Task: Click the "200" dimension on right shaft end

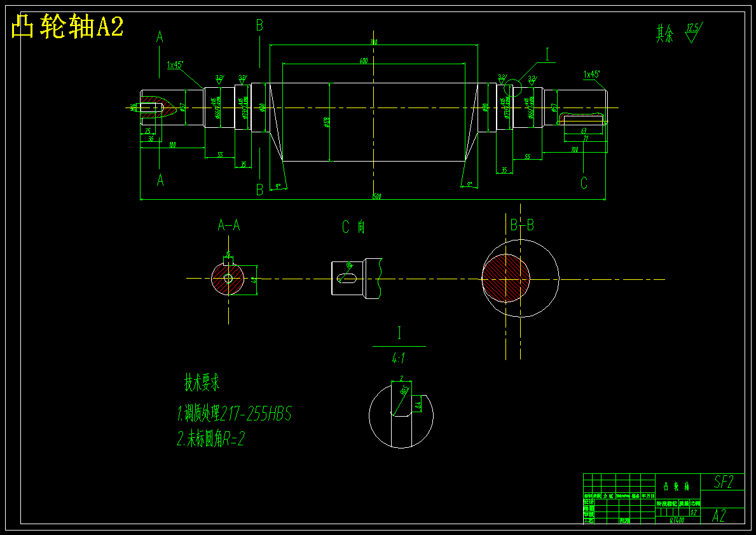Action: pos(574,149)
